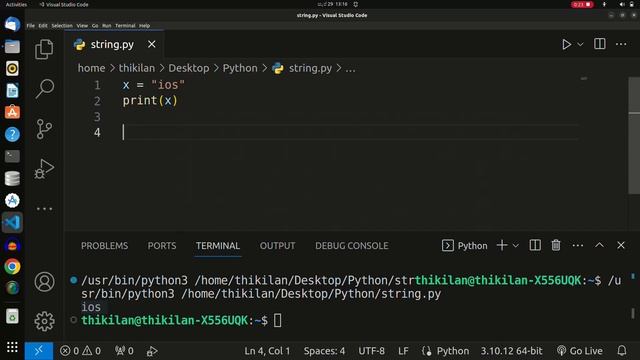Create a new terminal with plus icon
Screen dimensions: 640x360
502,245
